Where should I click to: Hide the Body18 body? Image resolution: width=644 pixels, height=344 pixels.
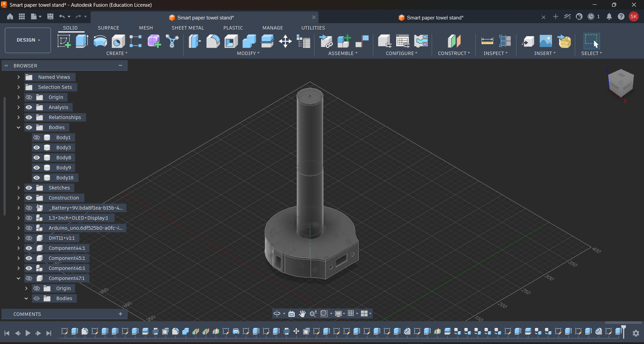37,178
